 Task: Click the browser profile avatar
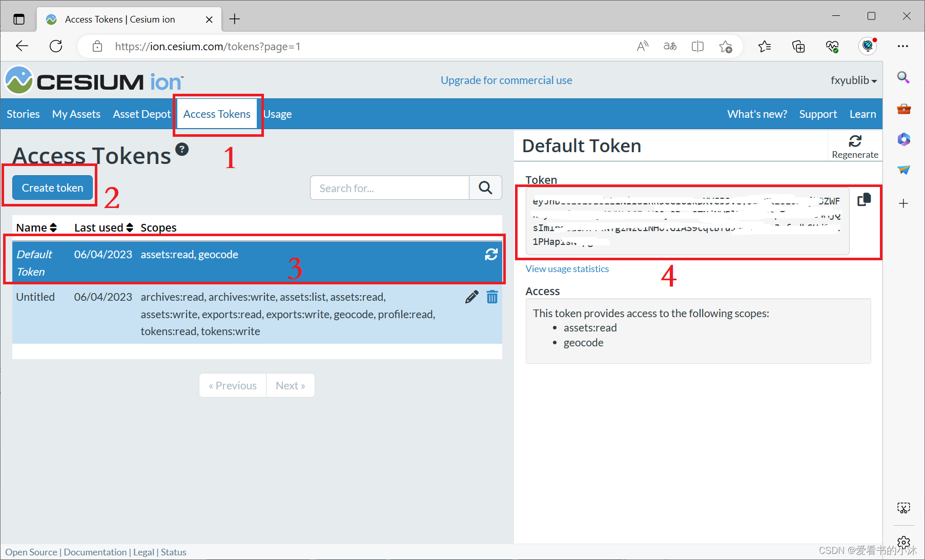pyautogui.click(x=868, y=46)
